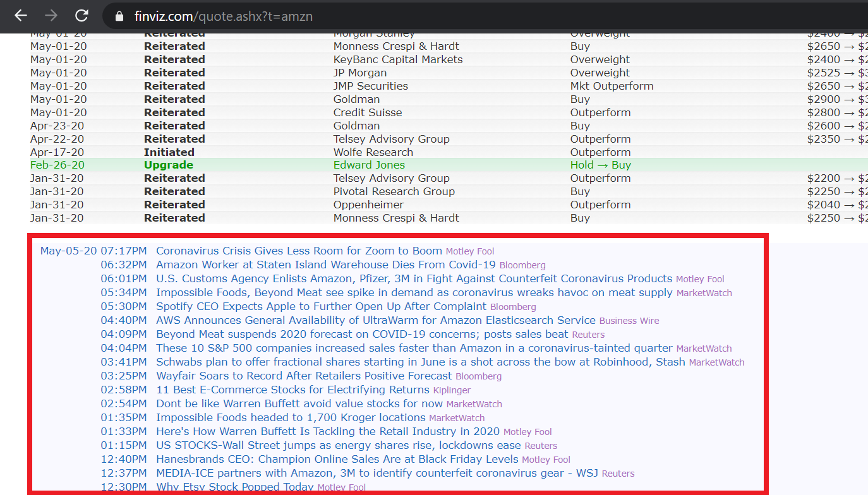Image resolution: width=868 pixels, height=495 pixels.
Task: Open US STOCKS-Wall Street jumps article
Action: (339, 446)
